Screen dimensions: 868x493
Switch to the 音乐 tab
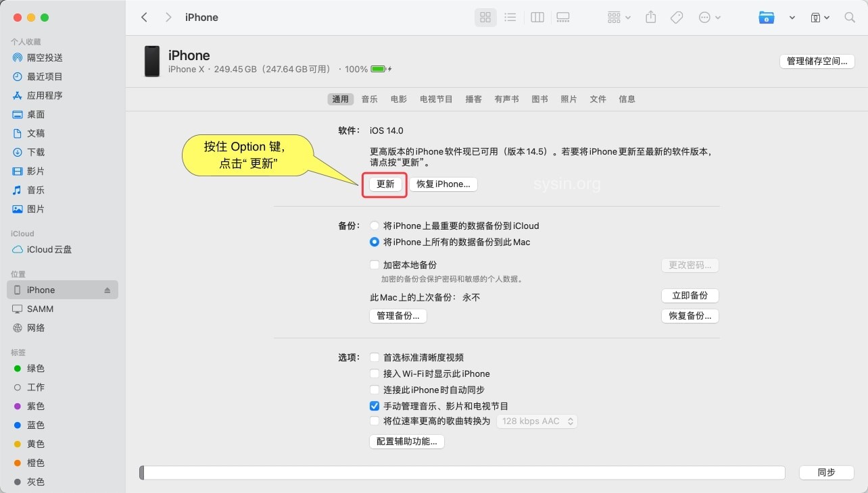click(369, 99)
